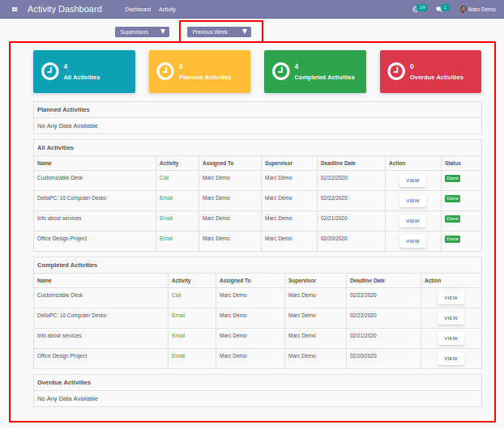Viewport: 504px width, 429px height.
Task: Open the green Completed Activities card
Action: tap(315, 71)
